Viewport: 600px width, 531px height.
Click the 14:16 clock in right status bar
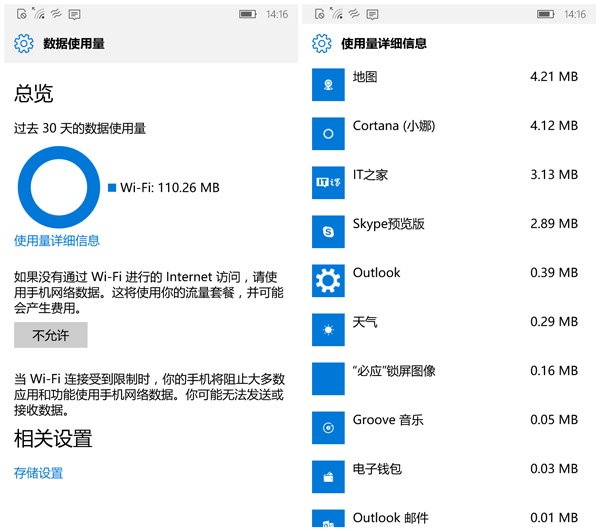(x=575, y=14)
